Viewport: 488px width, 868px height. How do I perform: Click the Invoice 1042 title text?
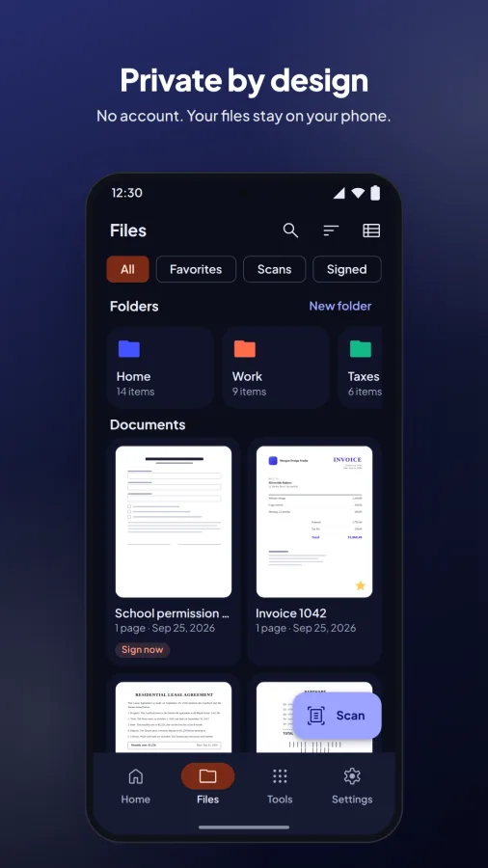point(291,613)
